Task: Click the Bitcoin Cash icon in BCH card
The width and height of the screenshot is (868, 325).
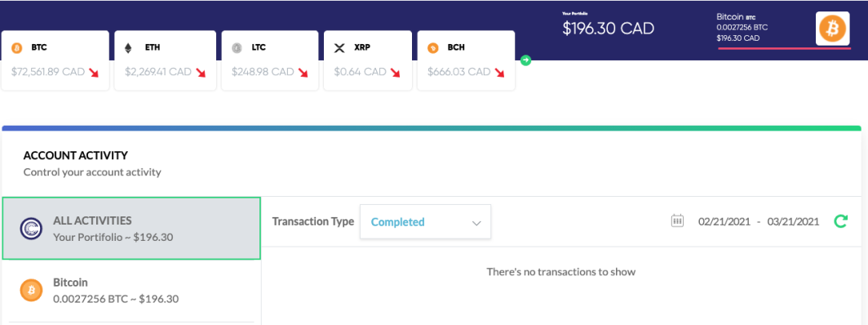Action: pyautogui.click(x=433, y=48)
